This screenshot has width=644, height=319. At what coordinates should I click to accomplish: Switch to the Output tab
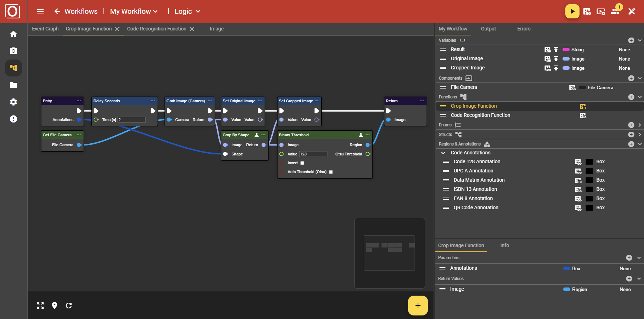[x=488, y=29]
